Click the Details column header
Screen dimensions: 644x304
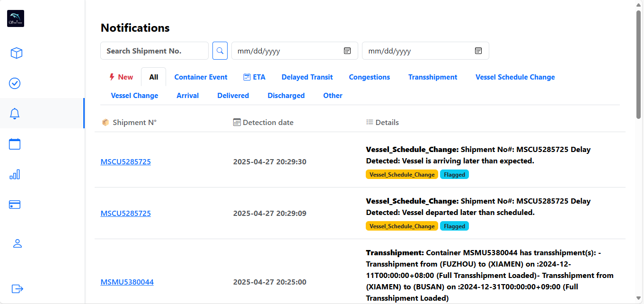click(x=383, y=122)
